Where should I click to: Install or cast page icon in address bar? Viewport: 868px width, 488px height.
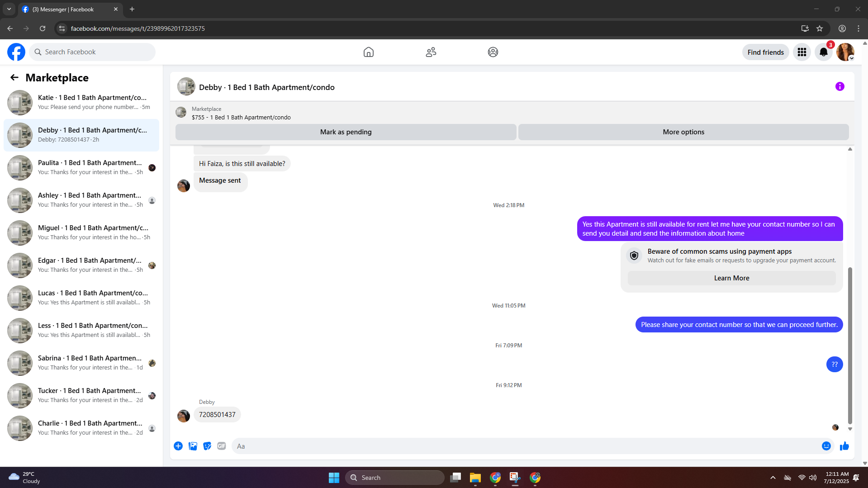point(805,28)
